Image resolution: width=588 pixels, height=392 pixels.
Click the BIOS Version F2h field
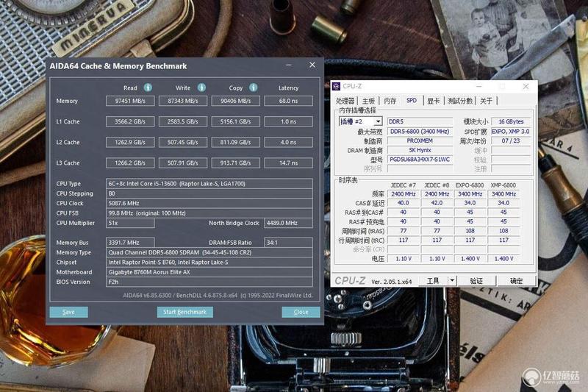[x=209, y=282]
